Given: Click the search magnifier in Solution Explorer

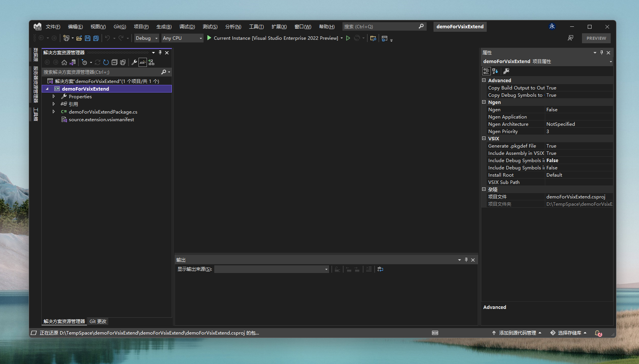Looking at the screenshot, I should click(x=164, y=72).
